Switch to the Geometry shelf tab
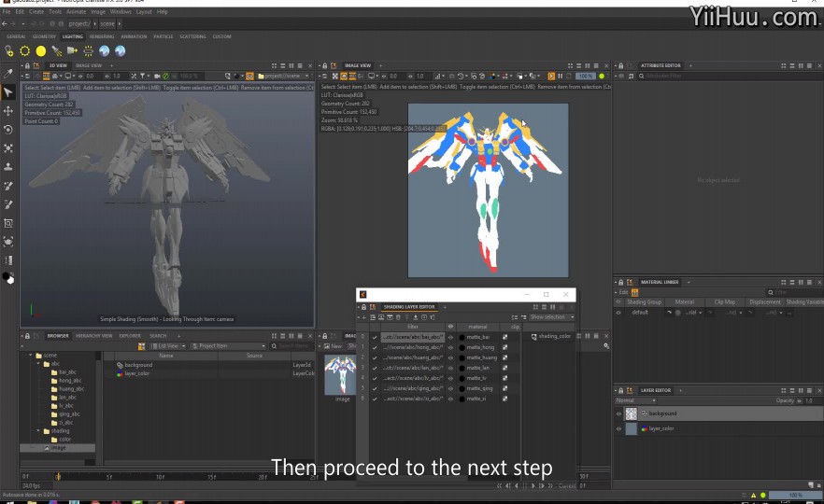824x504 pixels. point(44,36)
